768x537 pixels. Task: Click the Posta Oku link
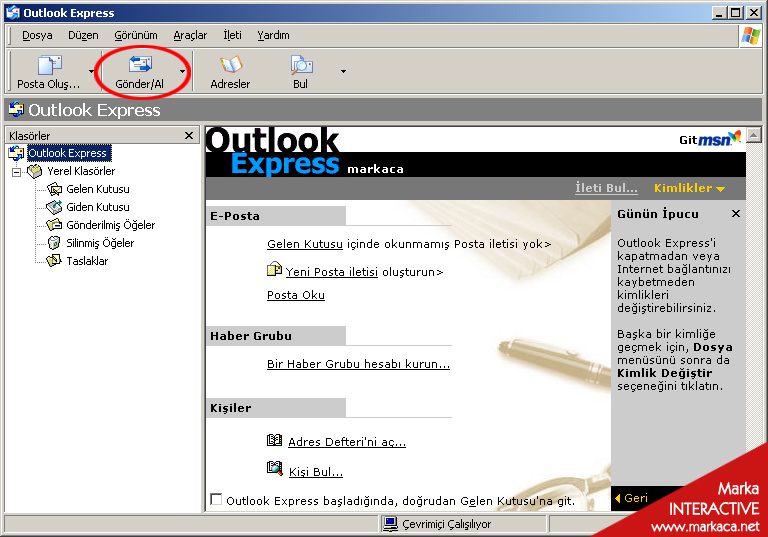[296, 295]
